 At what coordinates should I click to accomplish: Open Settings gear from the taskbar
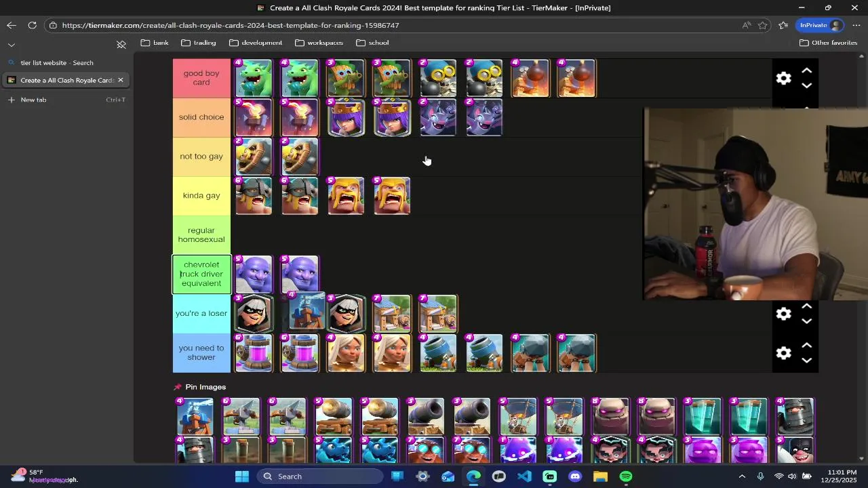(x=422, y=476)
